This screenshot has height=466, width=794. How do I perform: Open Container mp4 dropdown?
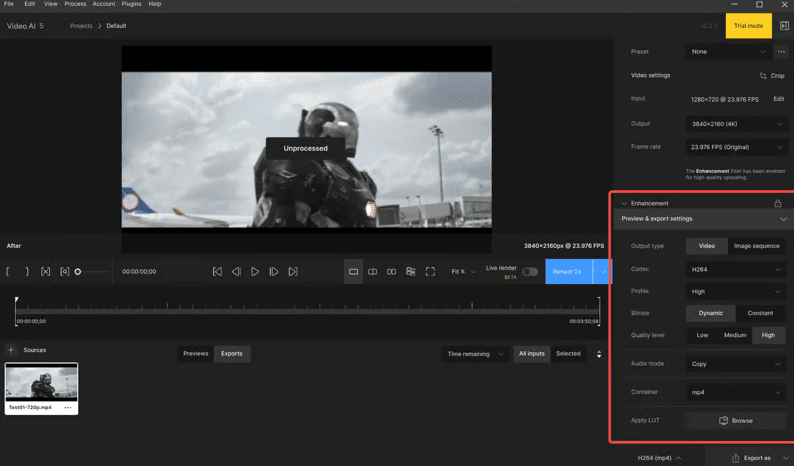point(736,393)
